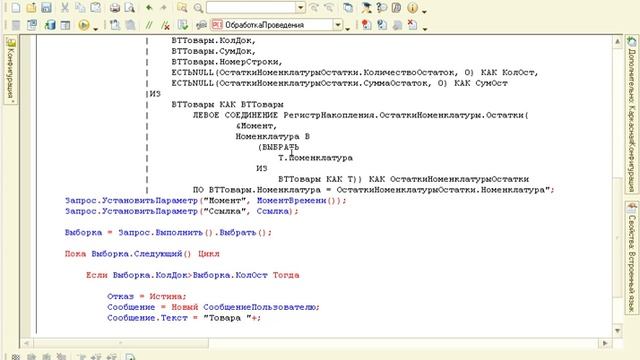Toggle breakpoint red dot icon
This screenshot has height=360, width=640.
[367, 25]
